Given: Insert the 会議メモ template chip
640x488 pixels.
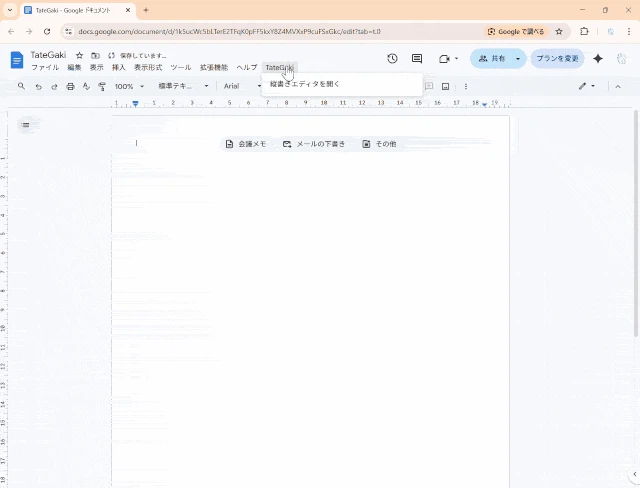Looking at the screenshot, I should pyautogui.click(x=246, y=144).
